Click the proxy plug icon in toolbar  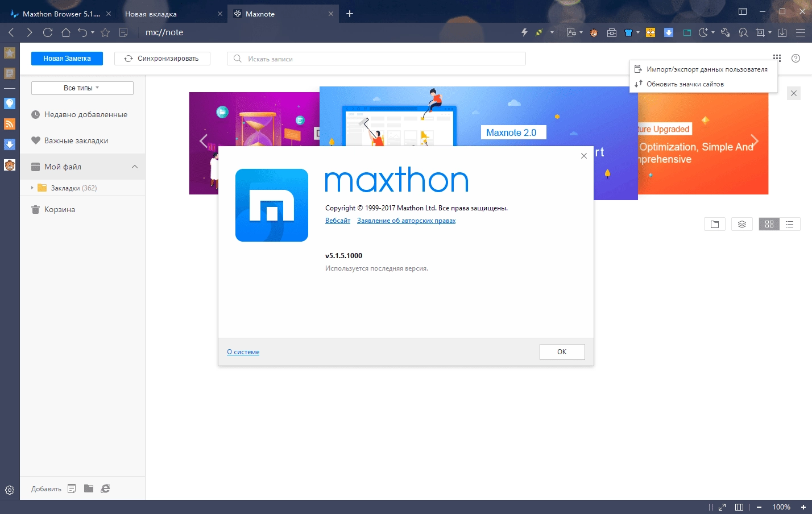[540, 32]
